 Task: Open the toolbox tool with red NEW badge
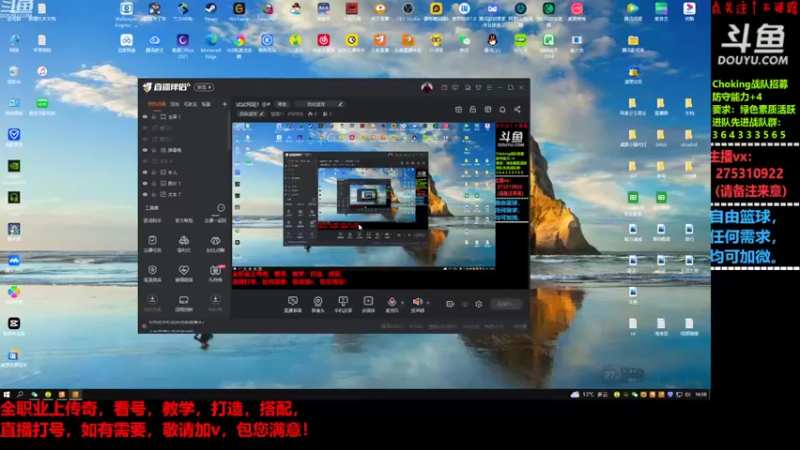click(x=215, y=273)
